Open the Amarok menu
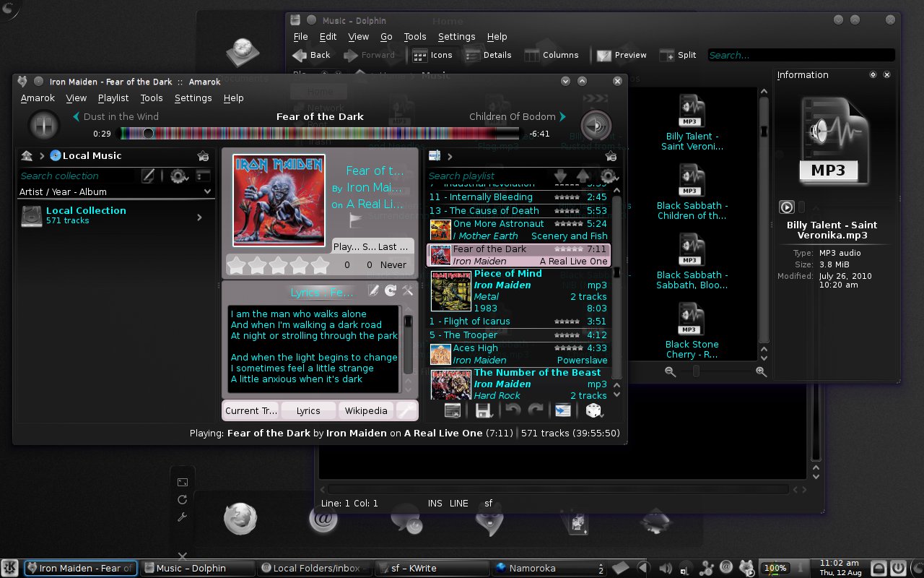 38,98
